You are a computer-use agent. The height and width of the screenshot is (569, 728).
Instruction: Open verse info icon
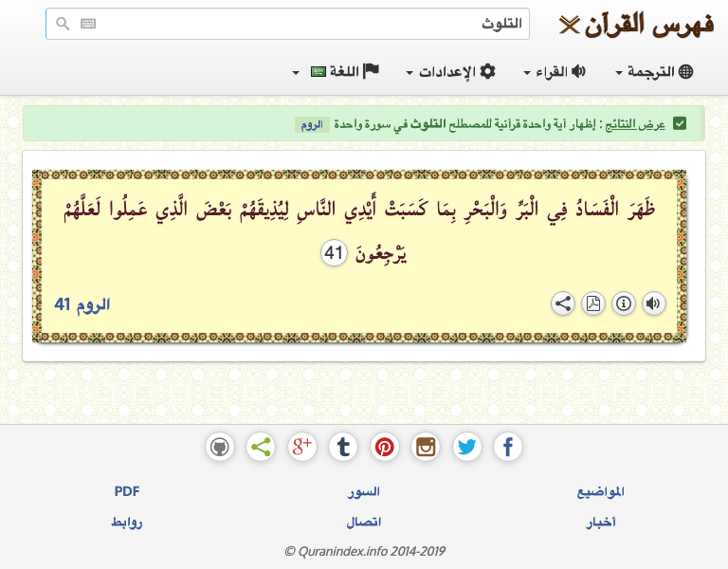click(x=623, y=303)
